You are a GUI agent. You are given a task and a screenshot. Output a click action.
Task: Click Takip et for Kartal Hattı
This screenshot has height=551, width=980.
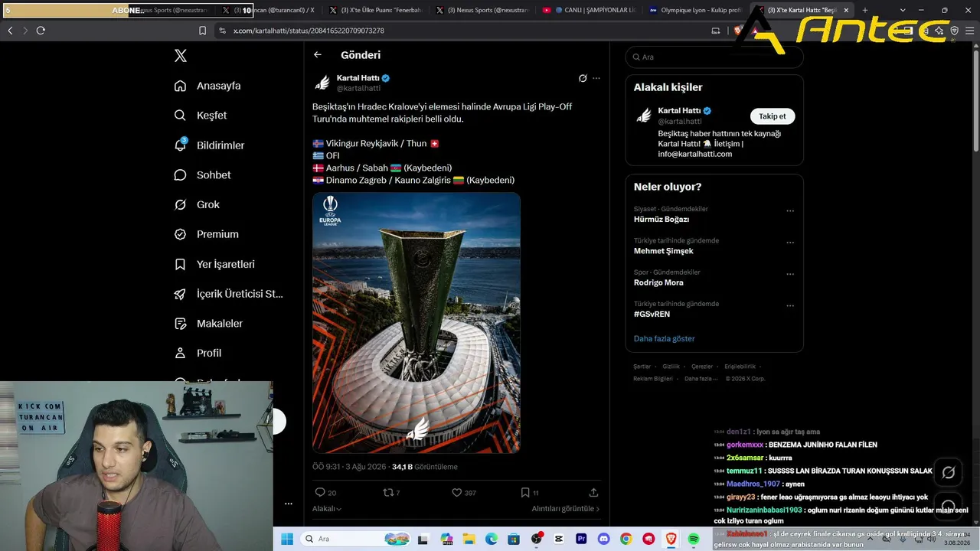click(x=772, y=116)
